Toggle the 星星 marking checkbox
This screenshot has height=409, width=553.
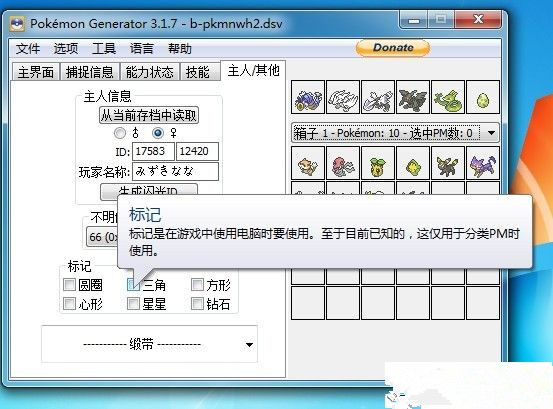point(133,303)
